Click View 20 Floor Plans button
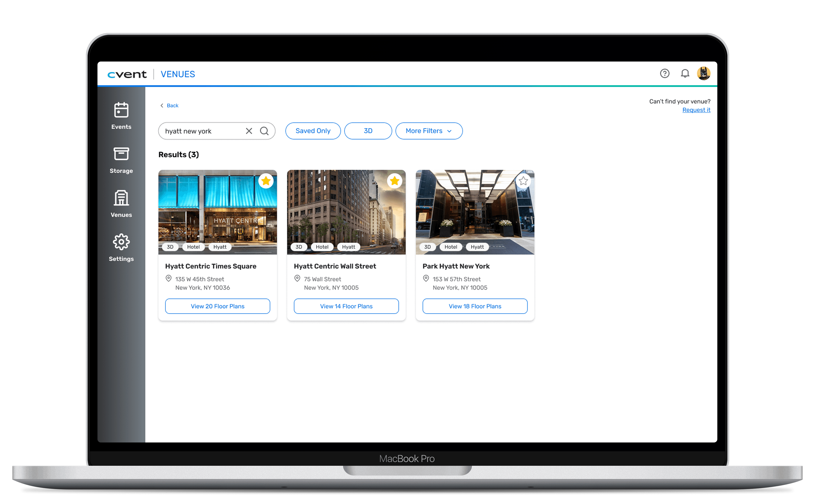The height and width of the screenshot is (504, 815). pos(217,306)
